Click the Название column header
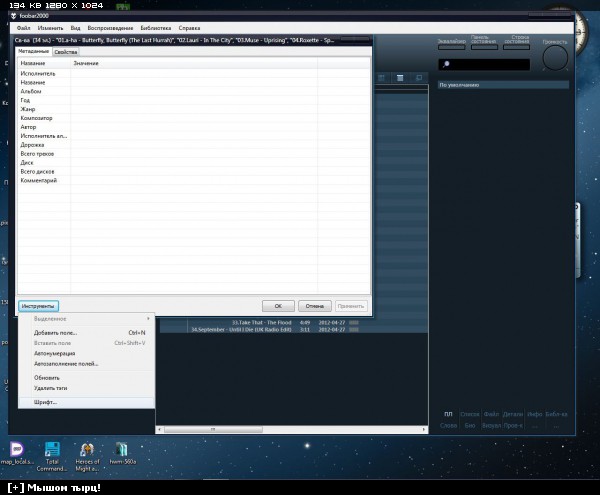 (44, 63)
